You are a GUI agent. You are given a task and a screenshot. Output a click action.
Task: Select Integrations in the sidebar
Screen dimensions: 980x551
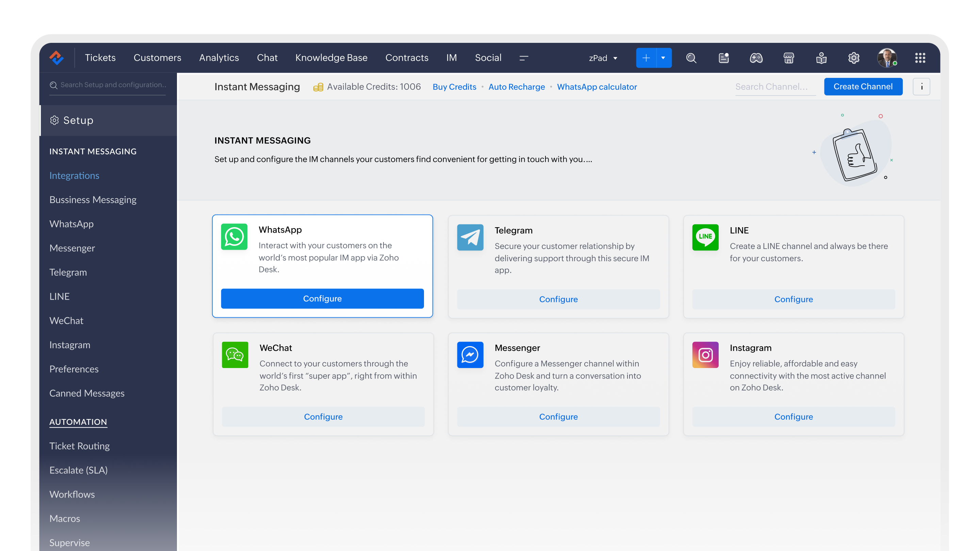(x=74, y=175)
